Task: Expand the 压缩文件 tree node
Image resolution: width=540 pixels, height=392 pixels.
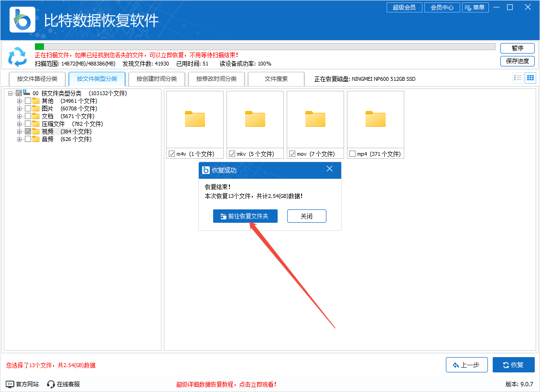Action: click(19, 124)
